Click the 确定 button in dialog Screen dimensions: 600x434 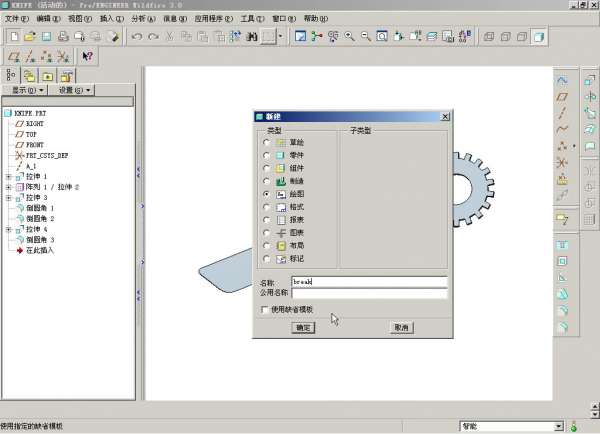tap(303, 328)
